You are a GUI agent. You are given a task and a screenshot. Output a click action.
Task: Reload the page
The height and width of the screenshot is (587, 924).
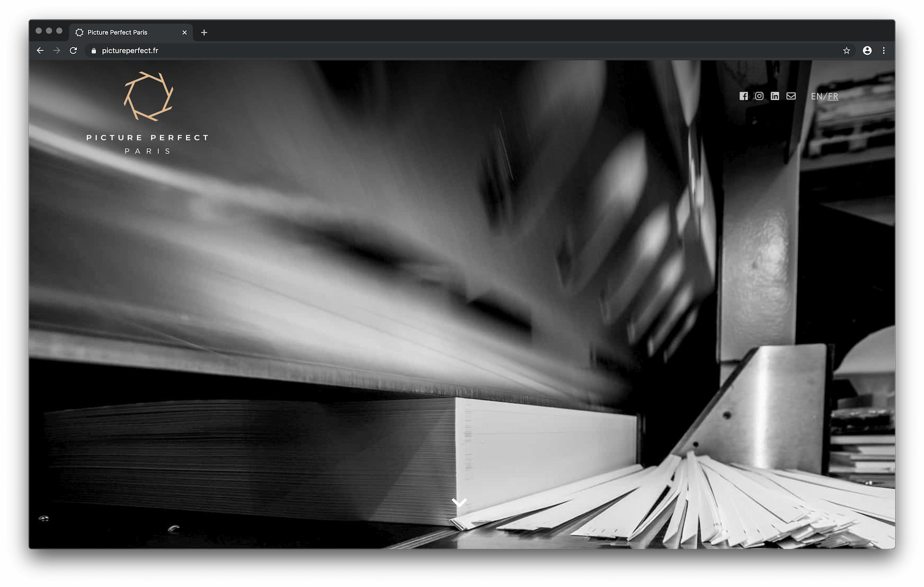coord(73,50)
